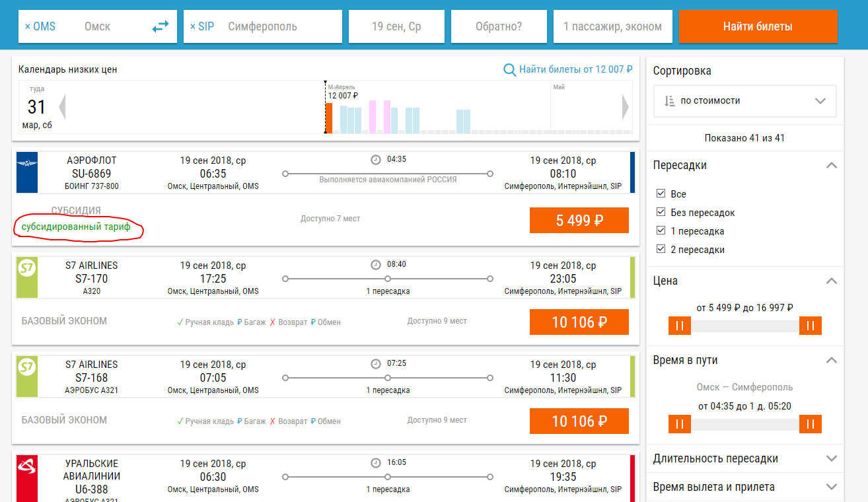Image resolution: width=868 pixels, height=502 pixels.
Task: Grab the right price range slider handle
Action: tap(811, 326)
